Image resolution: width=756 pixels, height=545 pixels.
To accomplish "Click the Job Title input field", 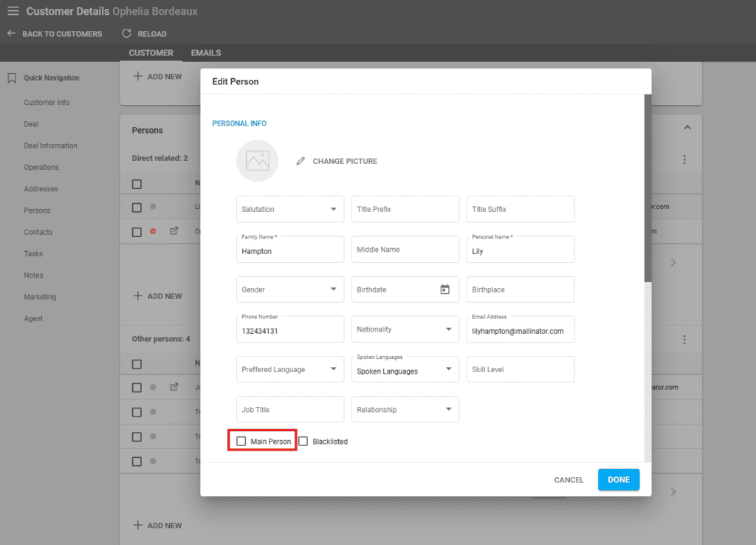I will (290, 409).
